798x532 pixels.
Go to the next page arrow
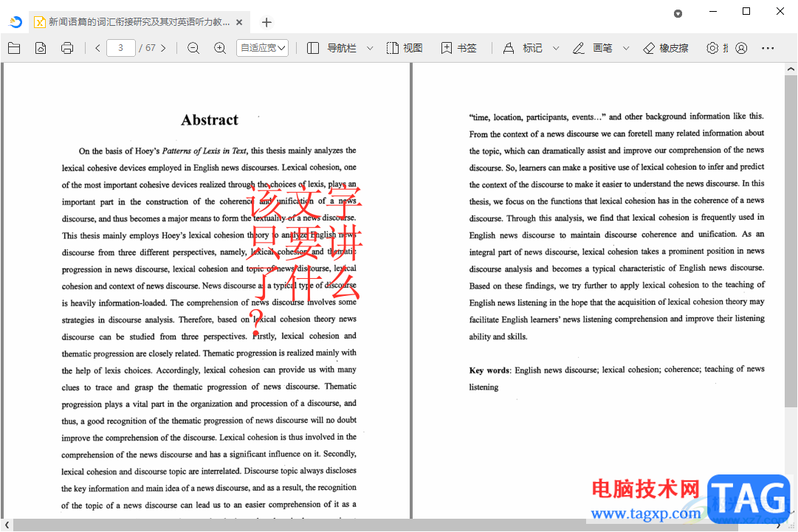(163, 48)
